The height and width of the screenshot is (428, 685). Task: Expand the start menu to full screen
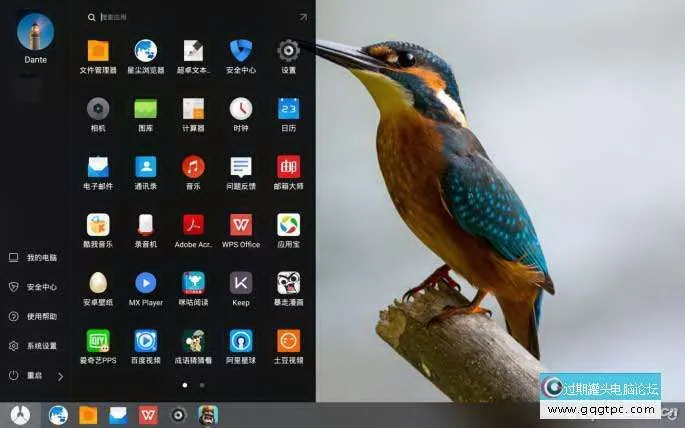pyautogui.click(x=303, y=17)
